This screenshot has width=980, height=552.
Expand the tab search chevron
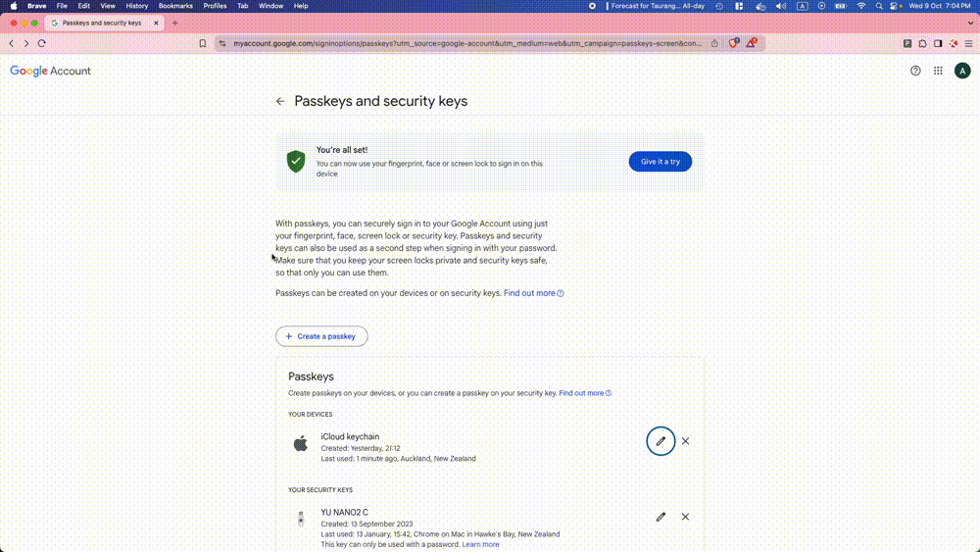(x=970, y=24)
